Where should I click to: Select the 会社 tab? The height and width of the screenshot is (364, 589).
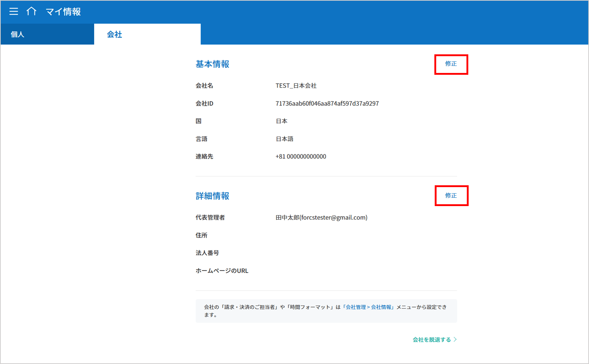115,34
